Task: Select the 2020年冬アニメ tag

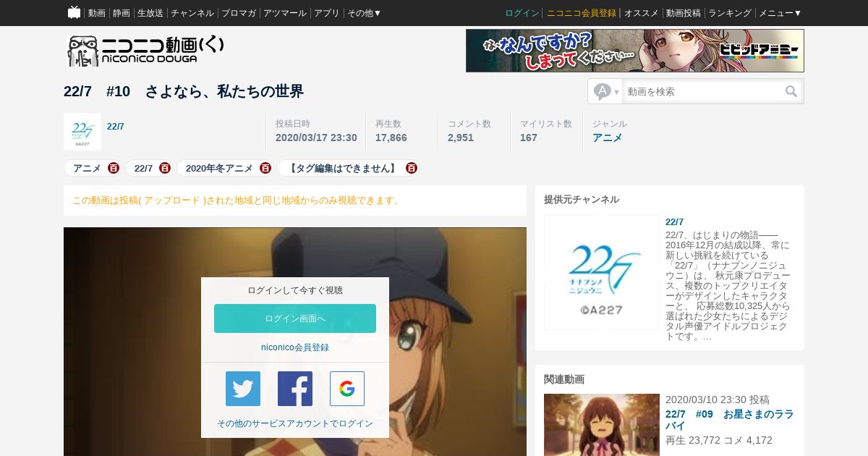Action: tap(219, 168)
